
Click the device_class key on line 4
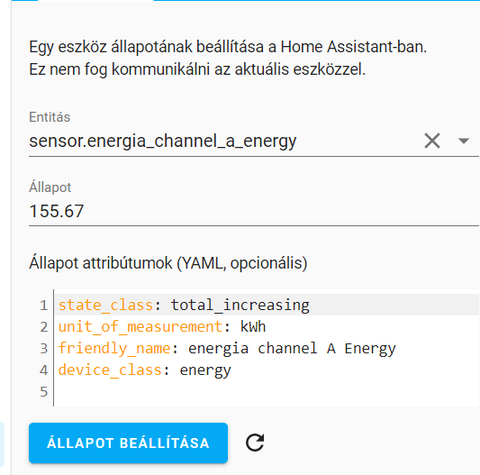(x=110, y=370)
